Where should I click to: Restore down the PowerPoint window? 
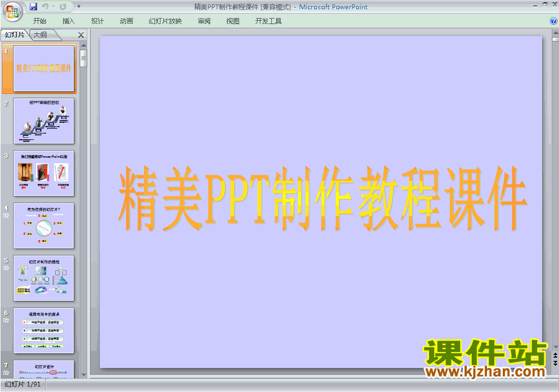[545, 4]
